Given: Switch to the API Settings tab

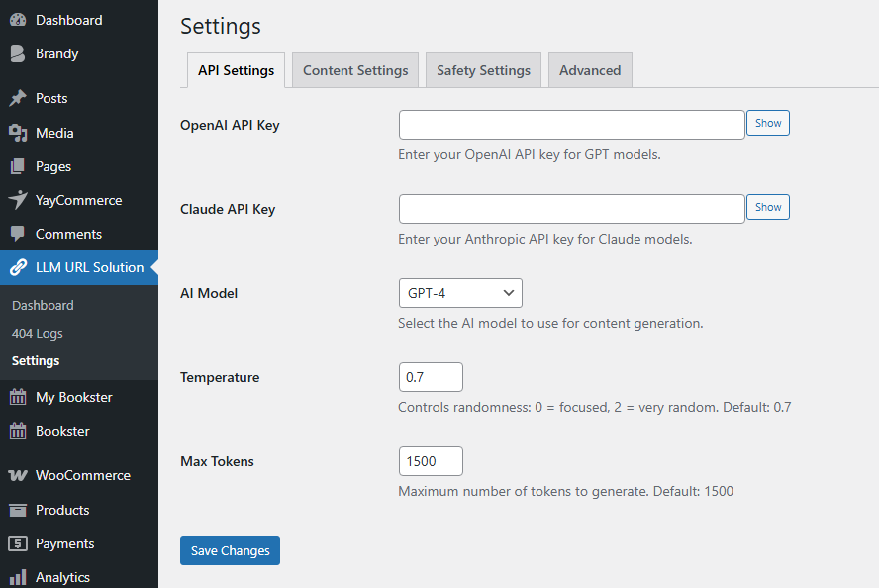Looking at the screenshot, I should click(236, 70).
